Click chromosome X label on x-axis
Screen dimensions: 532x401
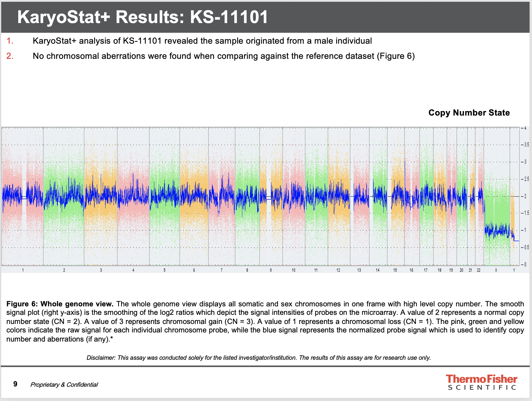click(x=496, y=270)
